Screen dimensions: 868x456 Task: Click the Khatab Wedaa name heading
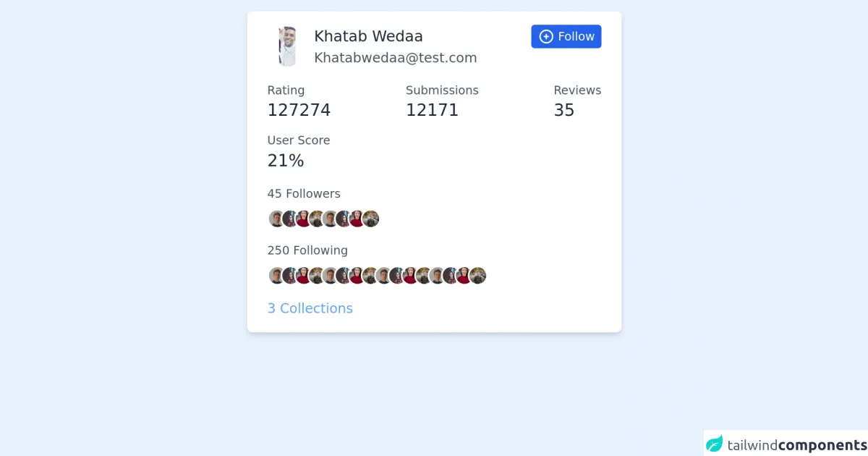pyautogui.click(x=368, y=36)
